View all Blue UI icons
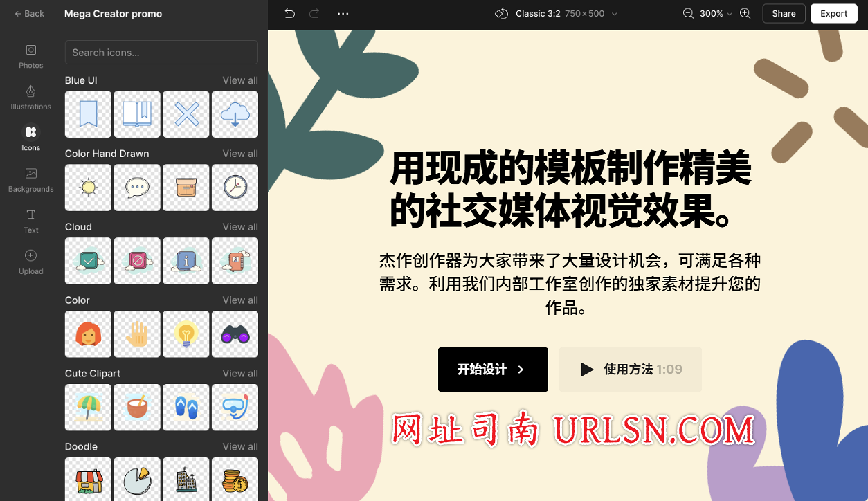 (240, 80)
